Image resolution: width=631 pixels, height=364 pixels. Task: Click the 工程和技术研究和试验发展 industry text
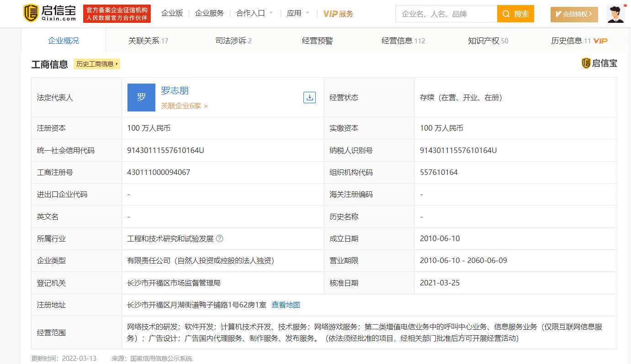tap(170, 238)
